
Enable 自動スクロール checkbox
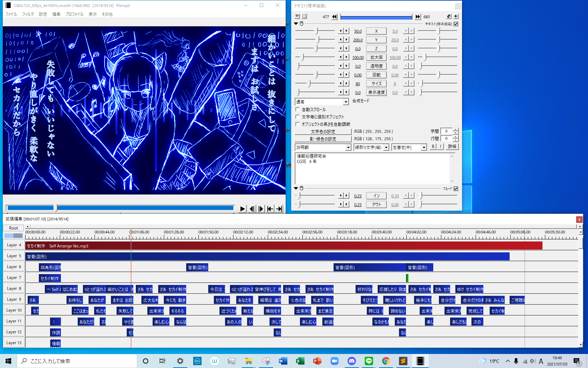tap(297, 109)
